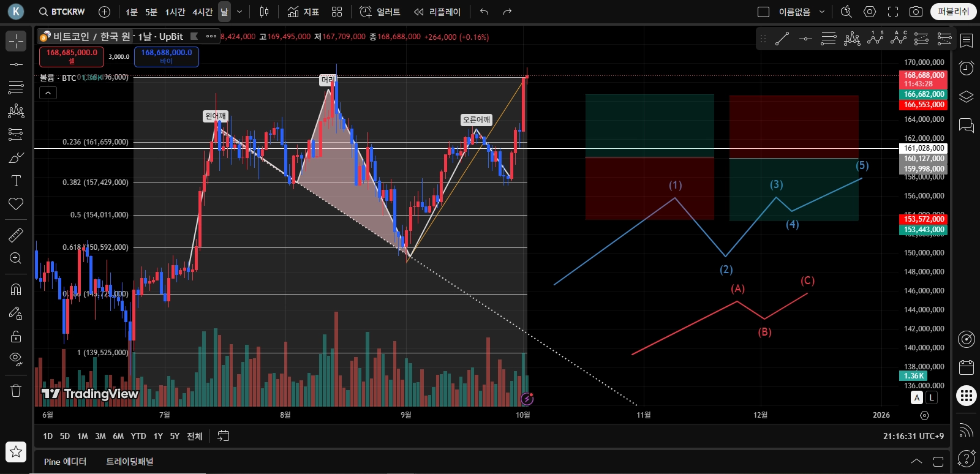The image size is (980, 474).
Task: Take a chart snapshot with camera icon
Action: (x=916, y=12)
